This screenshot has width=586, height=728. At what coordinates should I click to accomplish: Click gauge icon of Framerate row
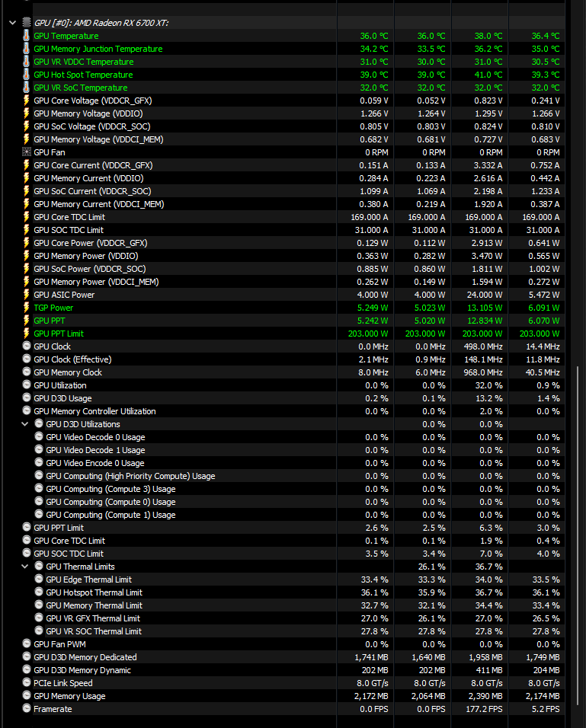pos(27,708)
